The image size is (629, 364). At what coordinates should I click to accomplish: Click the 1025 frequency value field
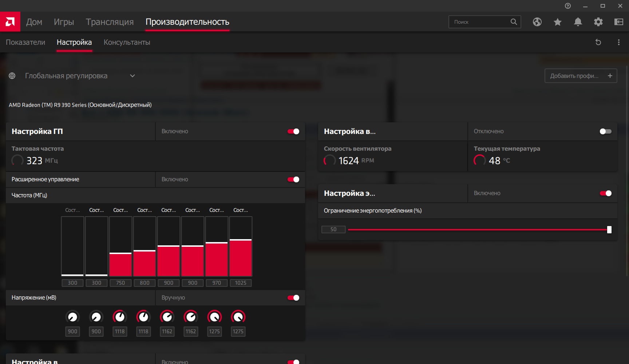[x=241, y=283]
